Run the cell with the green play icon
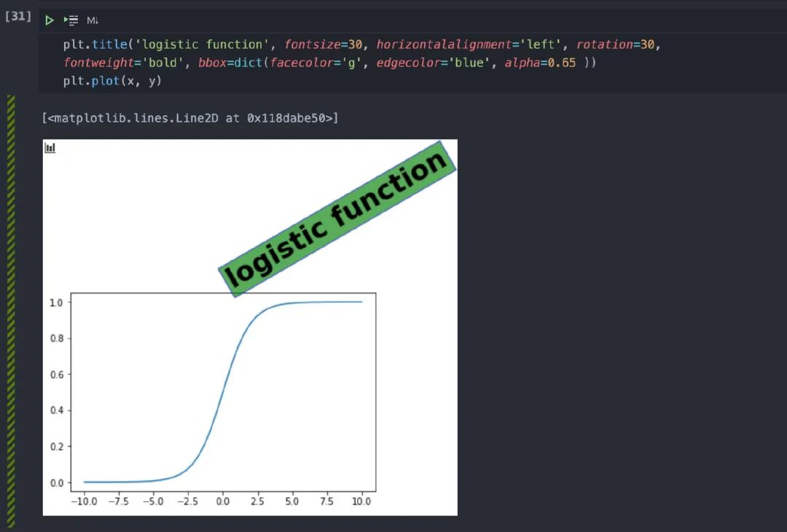787x532 pixels. (x=50, y=20)
